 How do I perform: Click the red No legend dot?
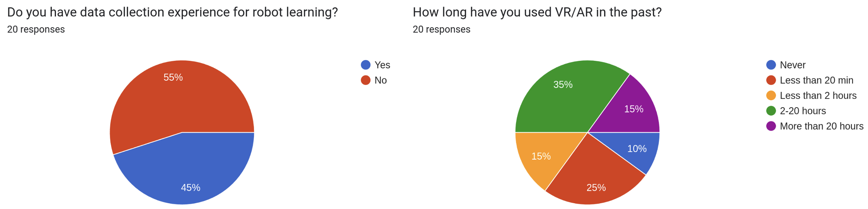pyautogui.click(x=366, y=80)
